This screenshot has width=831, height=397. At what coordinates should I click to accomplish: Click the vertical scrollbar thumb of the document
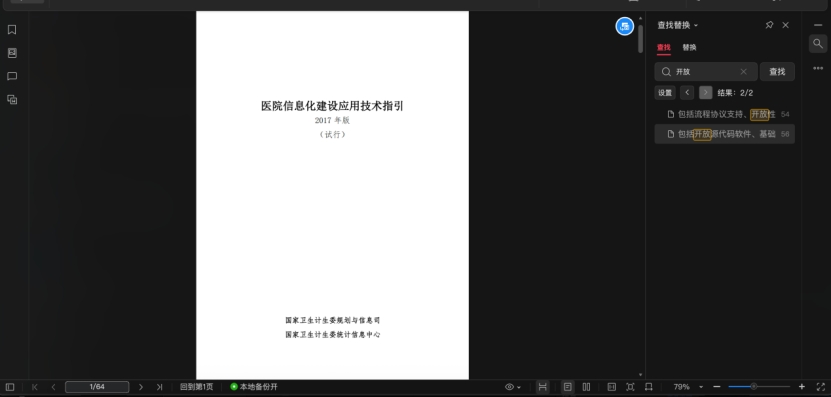click(x=640, y=39)
